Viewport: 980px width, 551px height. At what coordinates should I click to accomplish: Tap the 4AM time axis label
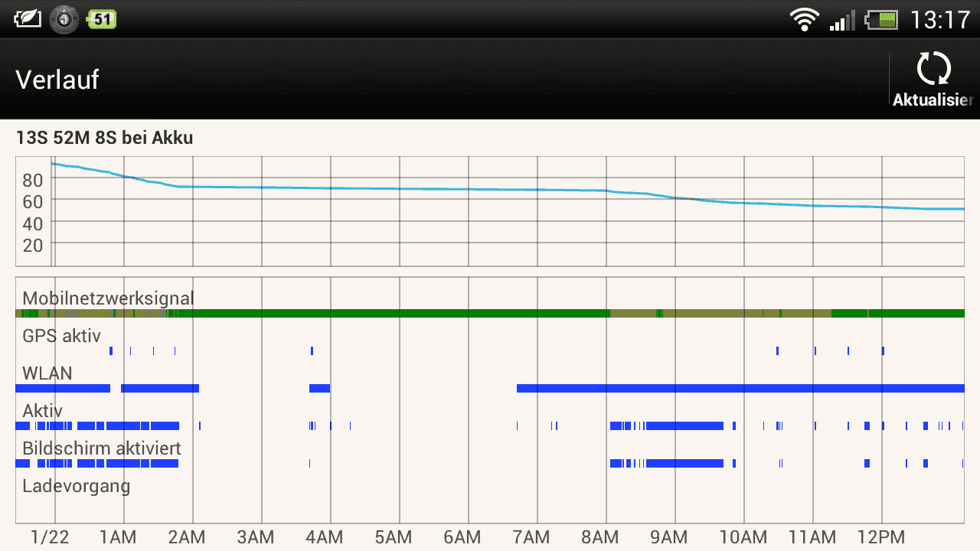[x=325, y=537]
